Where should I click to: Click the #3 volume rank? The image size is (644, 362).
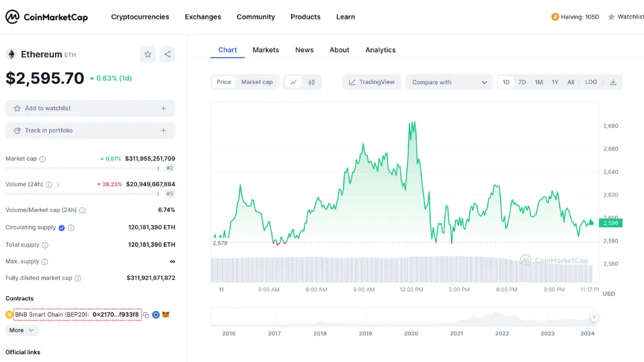[x=169, y=193]
